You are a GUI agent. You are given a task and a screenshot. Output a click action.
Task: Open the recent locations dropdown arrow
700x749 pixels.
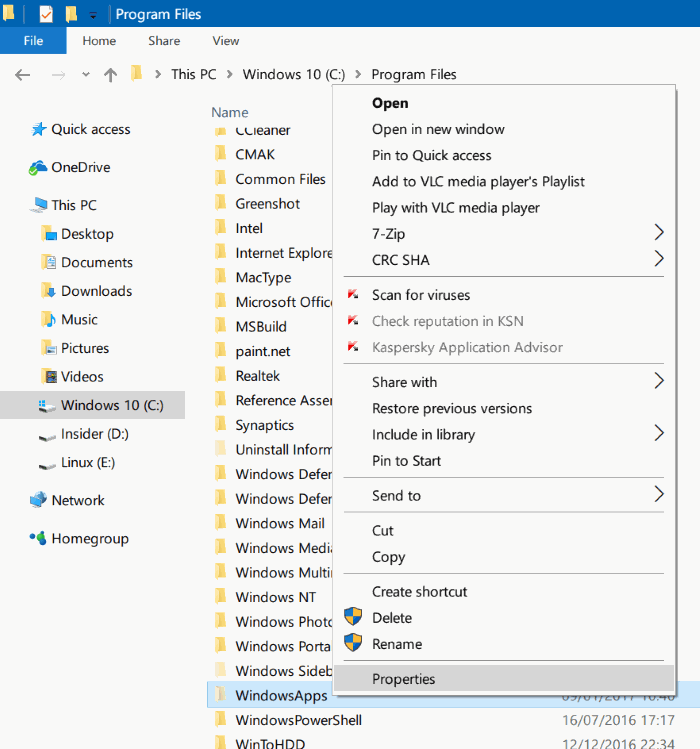click(86, 74)
